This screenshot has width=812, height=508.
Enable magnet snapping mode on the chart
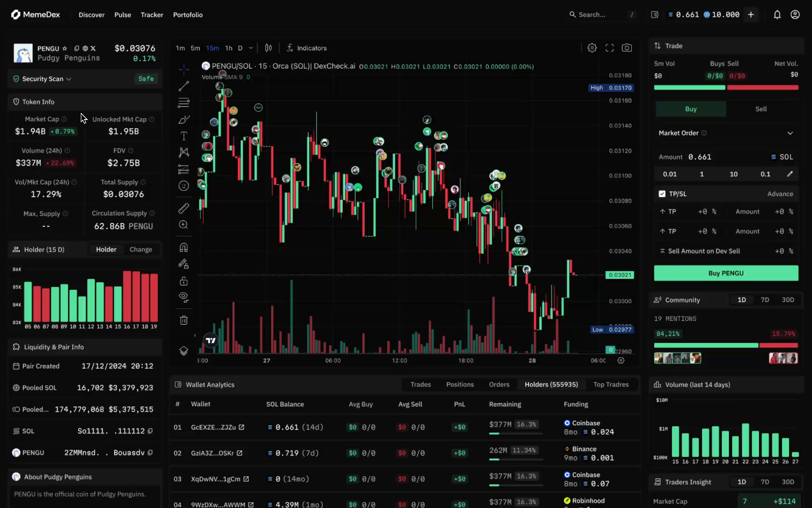(x=183, y=247)
